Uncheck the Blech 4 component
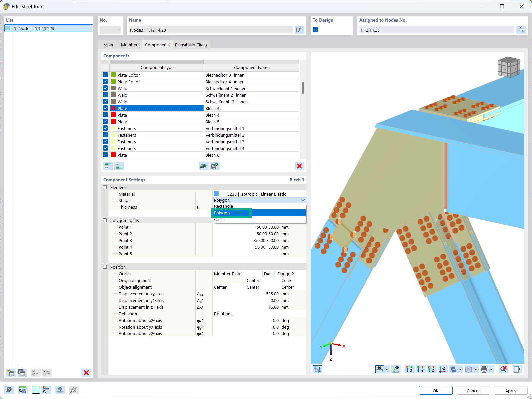The image size is (532, 399). [x=105, y=115]
